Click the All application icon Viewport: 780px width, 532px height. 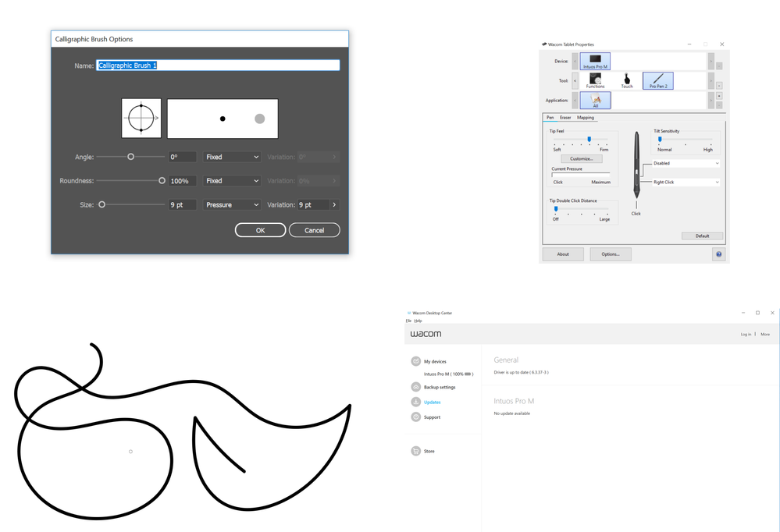594,100
